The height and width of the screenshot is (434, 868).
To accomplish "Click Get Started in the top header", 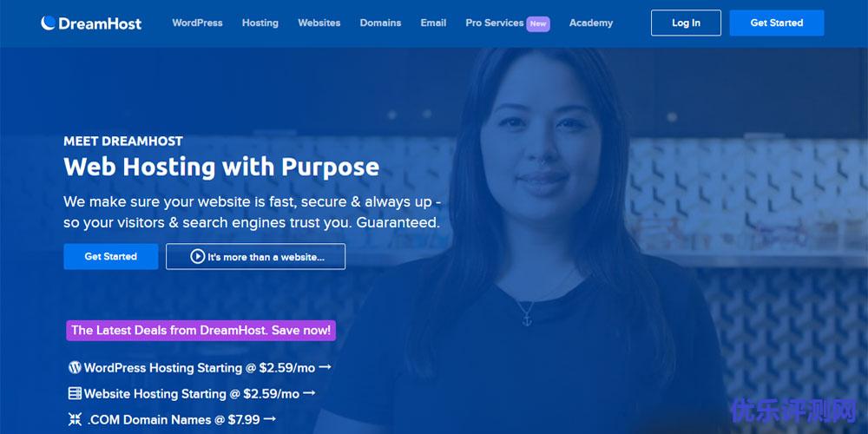I will 777,23.
